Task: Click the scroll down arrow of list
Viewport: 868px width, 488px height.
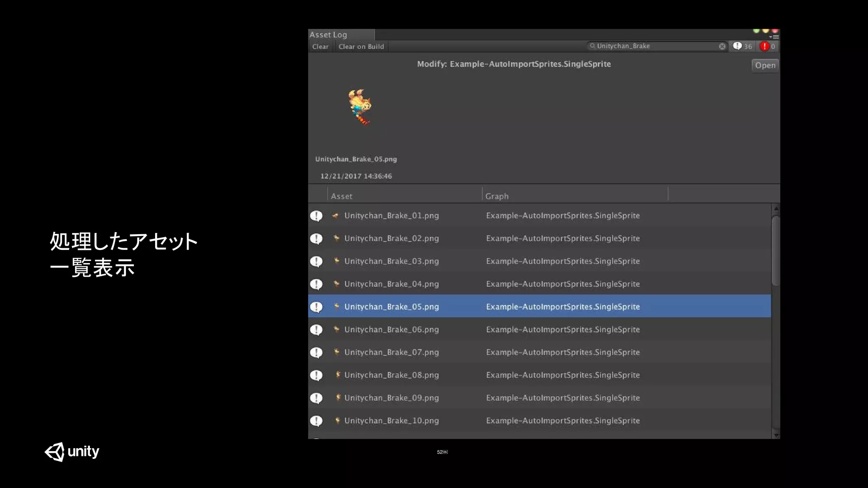Action: point(776,435)
